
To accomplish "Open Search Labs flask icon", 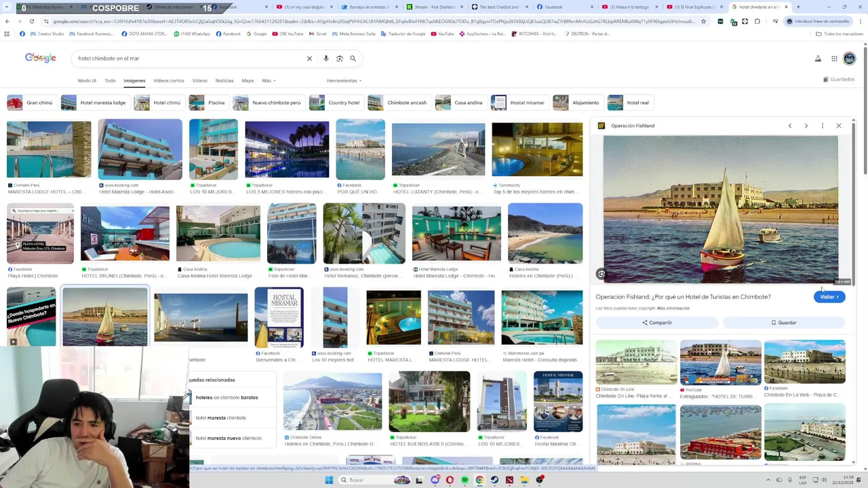I will point(818,58).
